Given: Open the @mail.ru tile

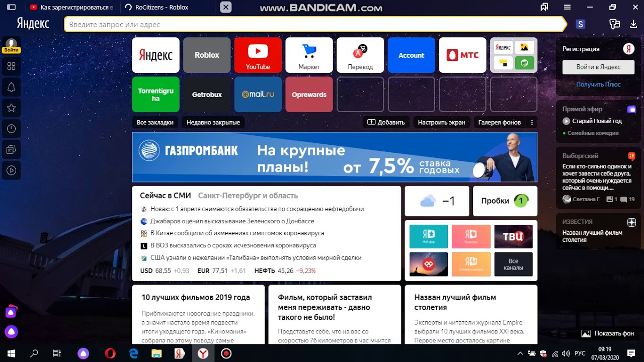Looking at the screenshot, I should click(x=258, y=95).
